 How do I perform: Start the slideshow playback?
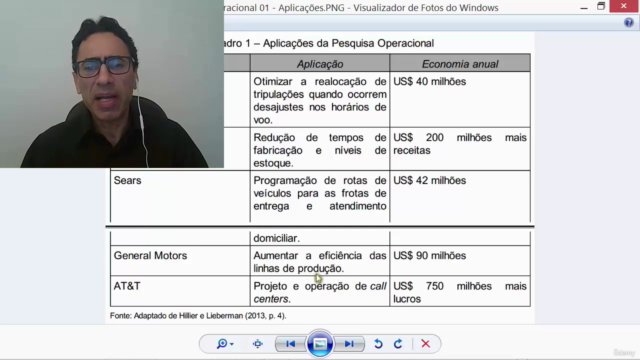coord(320,344)
